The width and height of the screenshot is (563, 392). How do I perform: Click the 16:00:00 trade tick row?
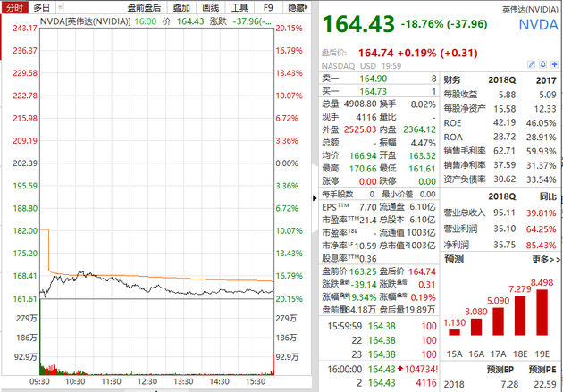point(378,369)
